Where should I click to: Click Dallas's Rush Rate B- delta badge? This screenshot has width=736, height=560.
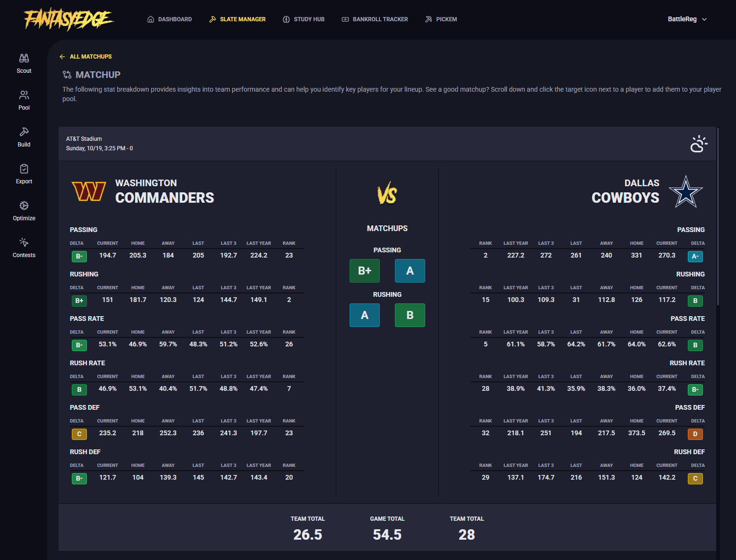coord(695,389)
